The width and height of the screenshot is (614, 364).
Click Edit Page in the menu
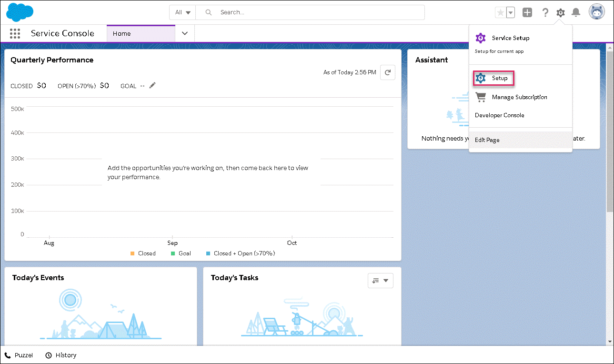(487, 140)
